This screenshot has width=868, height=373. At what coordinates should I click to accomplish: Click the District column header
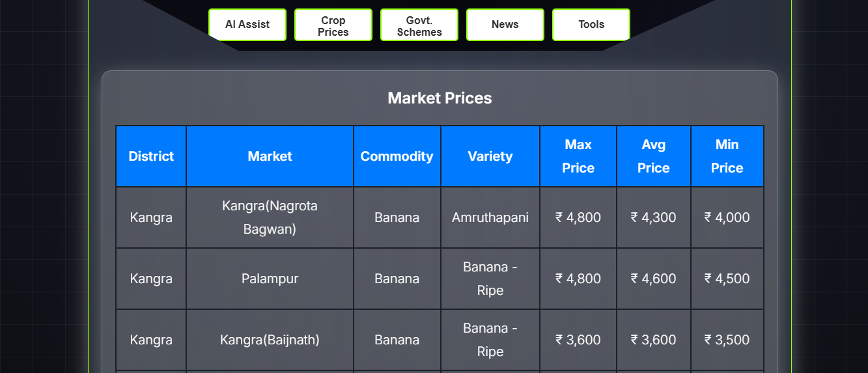151,156
